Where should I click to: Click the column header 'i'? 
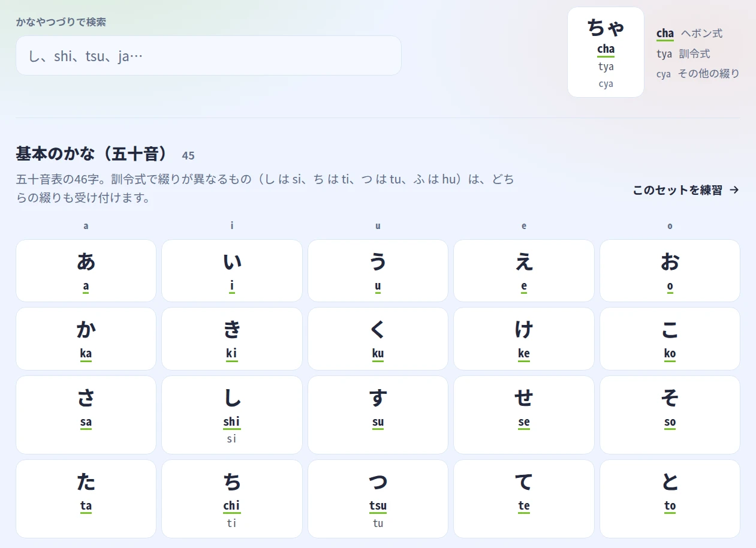click(x=232, y=226)
